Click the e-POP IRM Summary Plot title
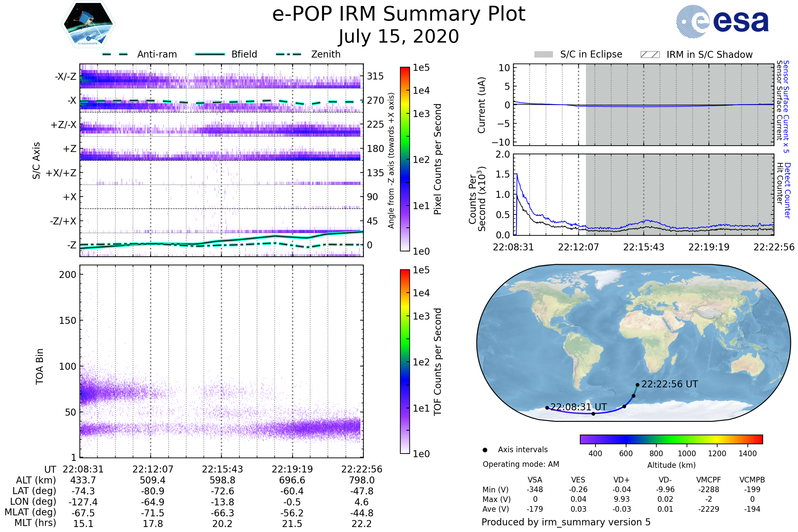 pyautogui.click(x=399, y=14)
